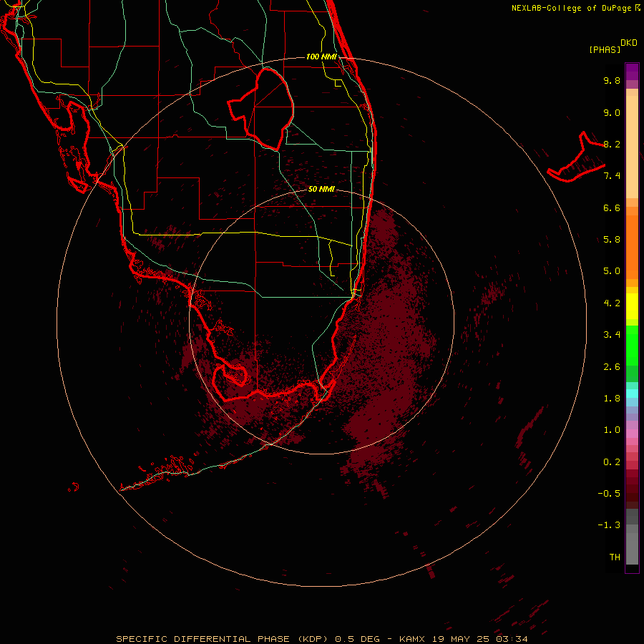Click SPECIFIC DIFFERENTIAL PHASE (KDP) in the caption
This screenshot has height=644, width=644.
pyautogui.click(x=222, y=639)
